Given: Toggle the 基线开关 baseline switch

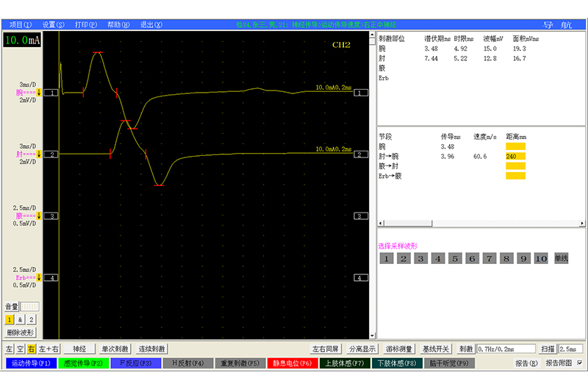Looking at the screenshot, I should pos(437,349).
